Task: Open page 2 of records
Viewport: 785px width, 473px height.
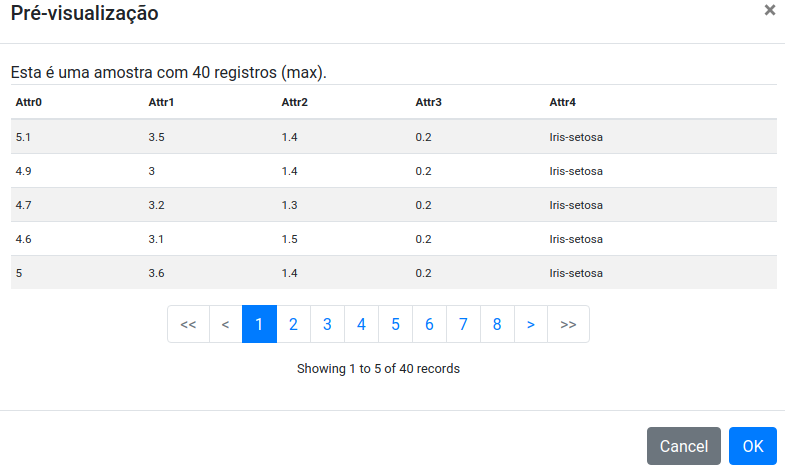Action: coord(293,324)
